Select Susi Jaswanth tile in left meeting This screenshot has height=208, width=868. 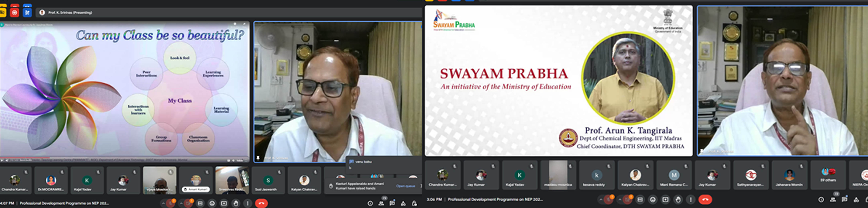pyautogui.click(x=268, y=180)
